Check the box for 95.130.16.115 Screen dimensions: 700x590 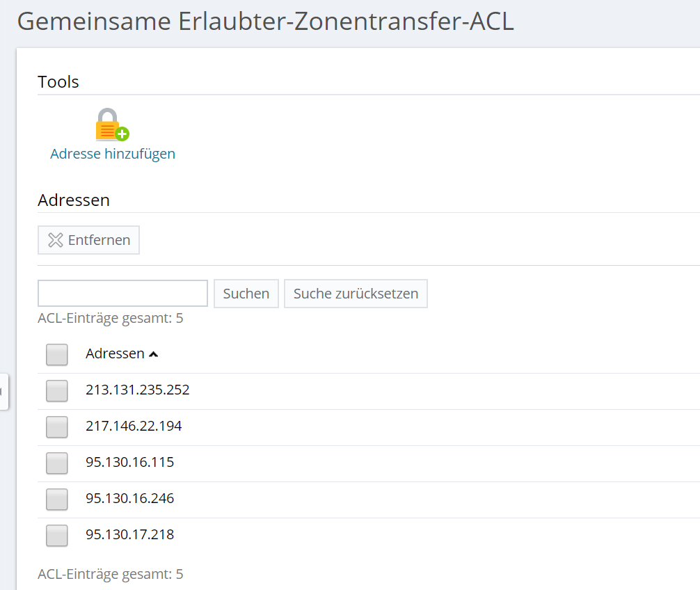(x=56, y=463)
